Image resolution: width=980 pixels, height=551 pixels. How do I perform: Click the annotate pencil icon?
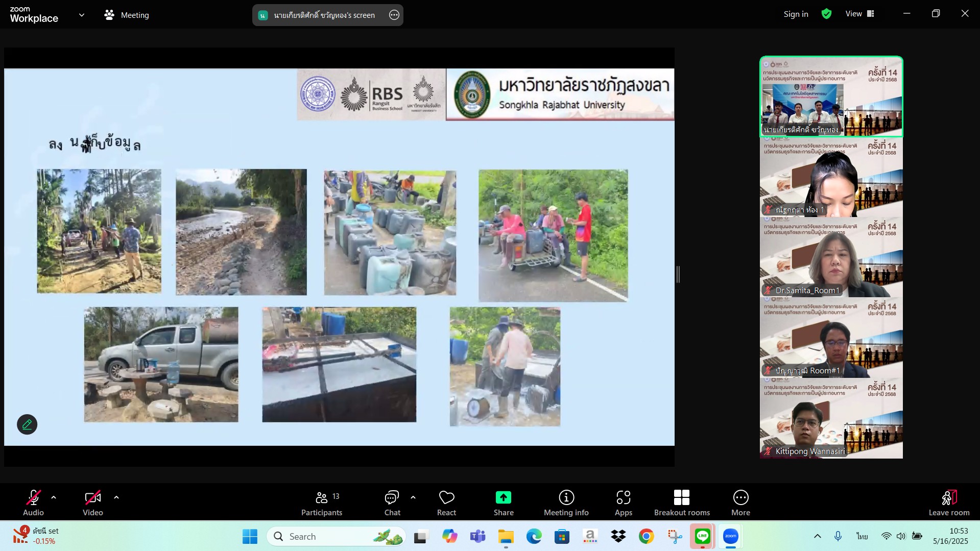pyautogui.click(x=27, y=424)
